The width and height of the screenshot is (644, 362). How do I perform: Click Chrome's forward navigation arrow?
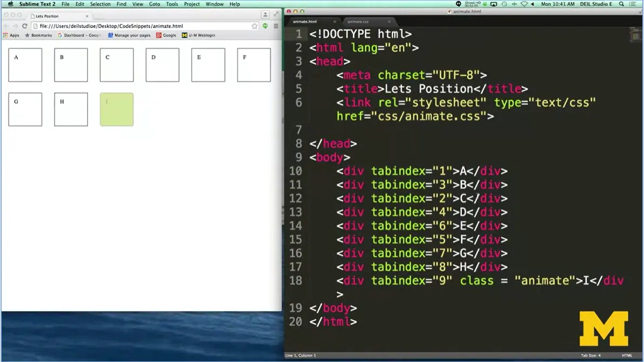click(x=15, y=25)
